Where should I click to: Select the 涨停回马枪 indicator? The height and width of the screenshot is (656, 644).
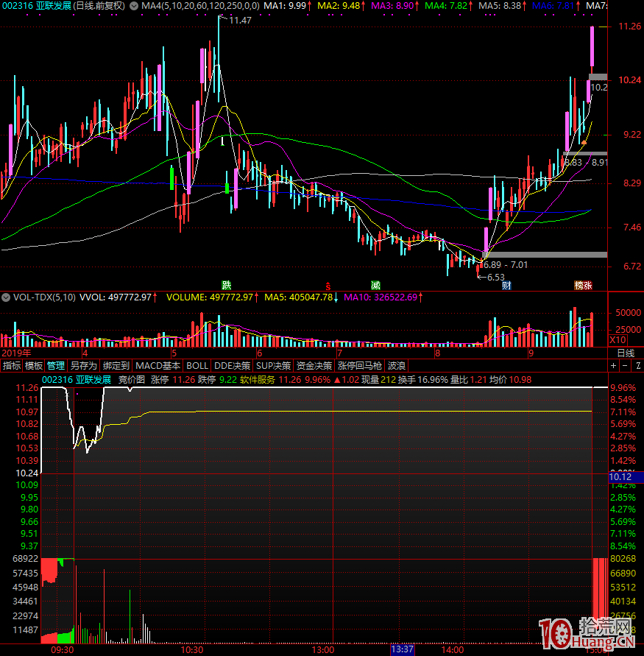click(360, 366)
